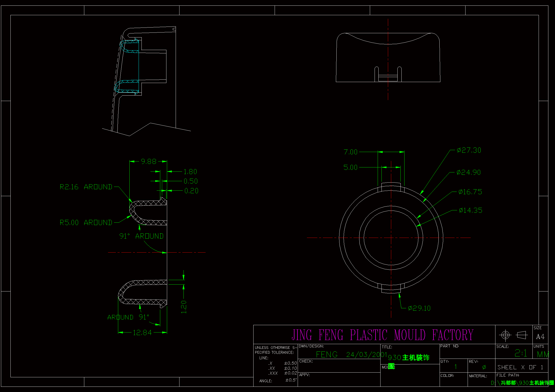
Task: Click the truncated cone projection symbol
Action: tap(522, 335)
